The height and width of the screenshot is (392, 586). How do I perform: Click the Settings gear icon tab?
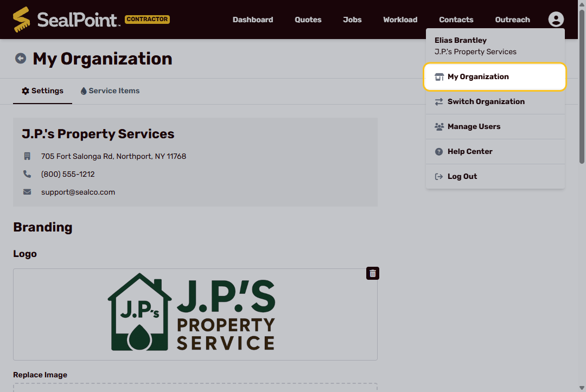coord(43,91)
